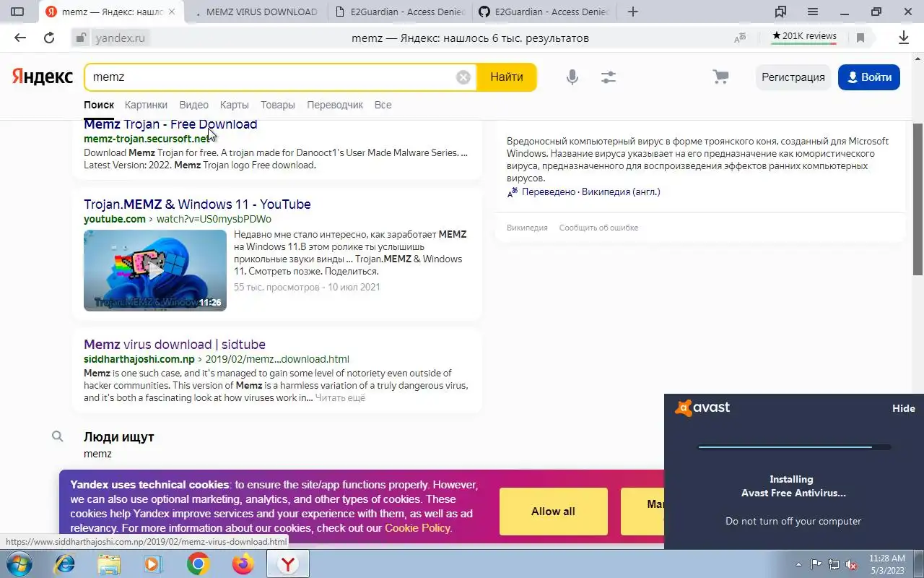The width and height of the screenshot is (924, 578).
Task: Open Windows Media Player taskbar icon
Action: pyautogui.click(x=153, y=564)
